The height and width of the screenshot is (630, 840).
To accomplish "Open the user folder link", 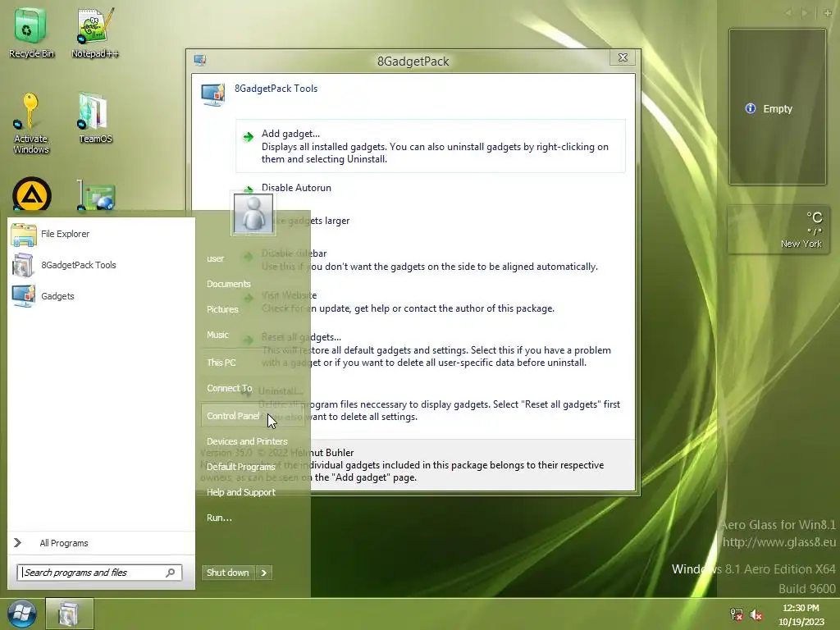I will click(x=216, y=258).
